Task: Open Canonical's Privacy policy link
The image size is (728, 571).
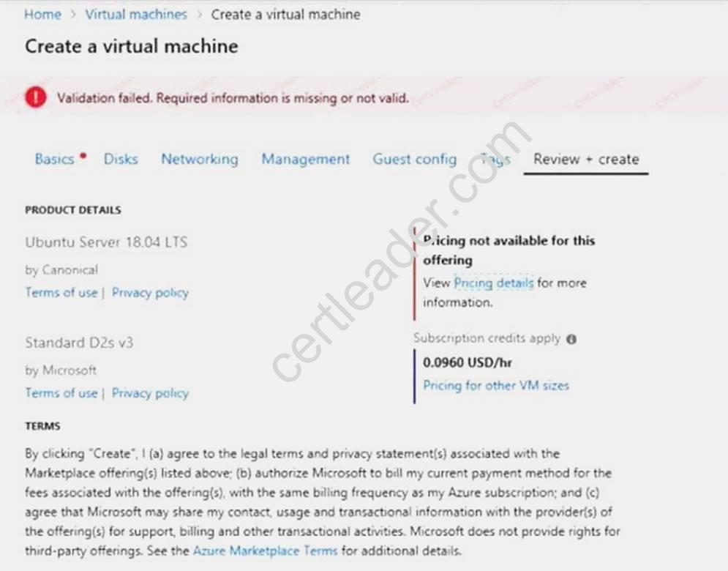Action: [150, 292]
